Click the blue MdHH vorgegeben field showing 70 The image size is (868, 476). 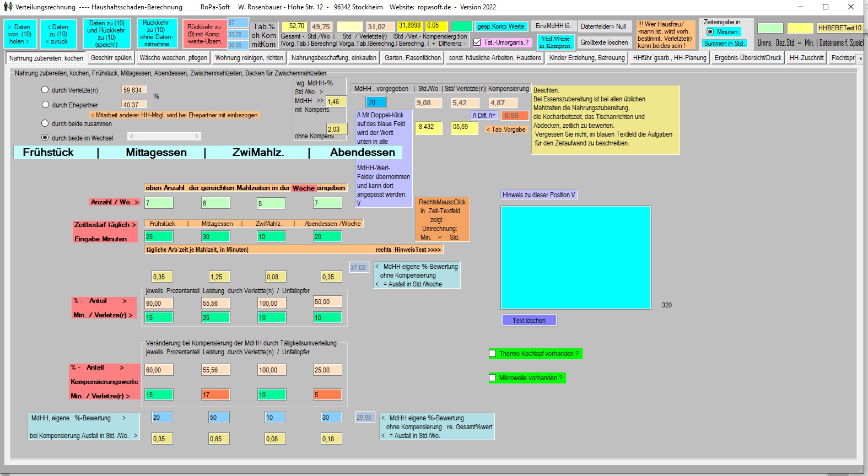pyautogui.click(x=376, y=102)
